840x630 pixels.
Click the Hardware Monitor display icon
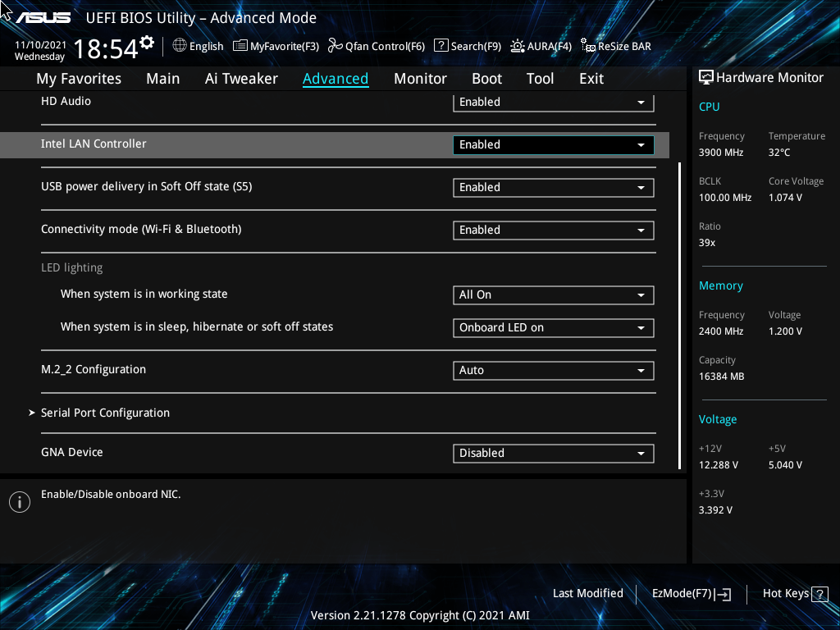[706, 78]
